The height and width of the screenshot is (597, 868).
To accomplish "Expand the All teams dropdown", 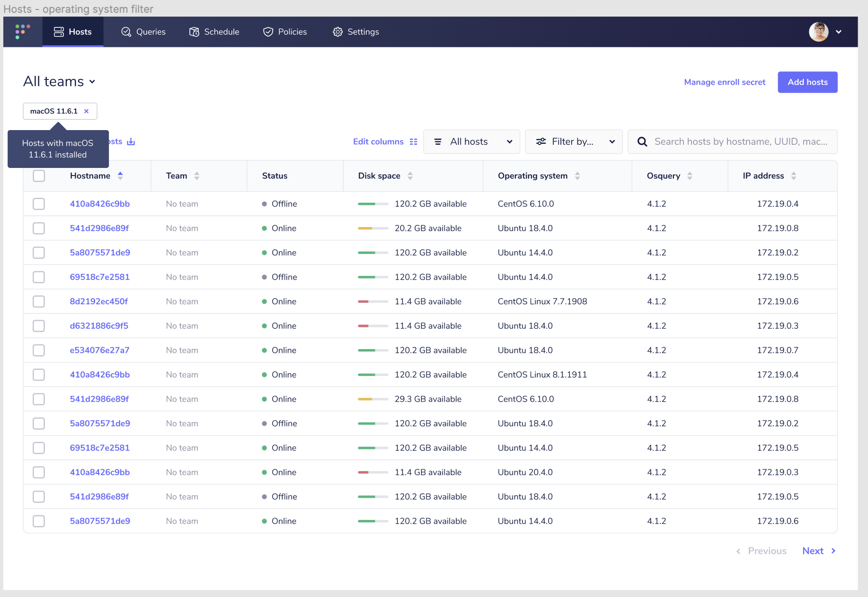I will [x=60, y=81].
